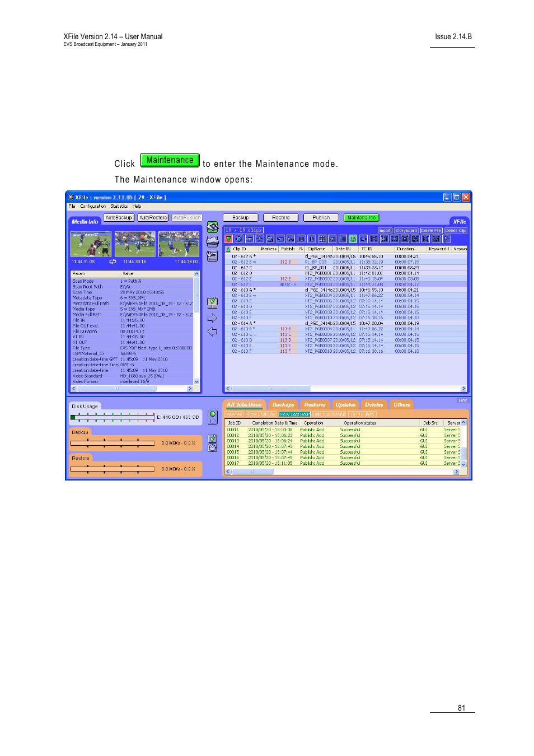534x756 pixels.
Task: Select the first football clip thumbnail
Action: point(91,244)
